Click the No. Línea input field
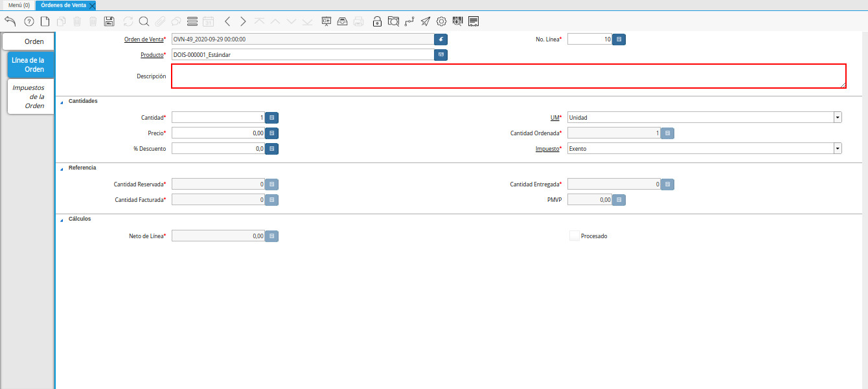The image size is (868, 389). pyautogui.click(x=590, y=39)
